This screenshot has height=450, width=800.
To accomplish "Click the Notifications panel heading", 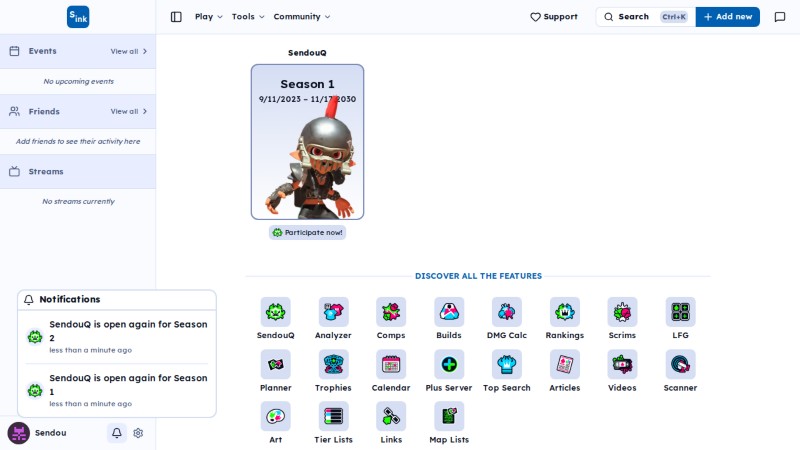I will pyautogui.click(x=69, y=299).
